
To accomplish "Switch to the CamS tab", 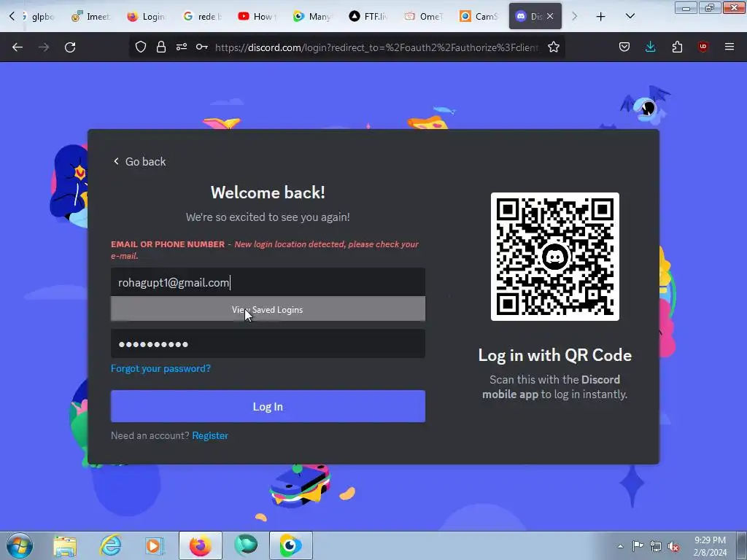I will coord(479,17).
